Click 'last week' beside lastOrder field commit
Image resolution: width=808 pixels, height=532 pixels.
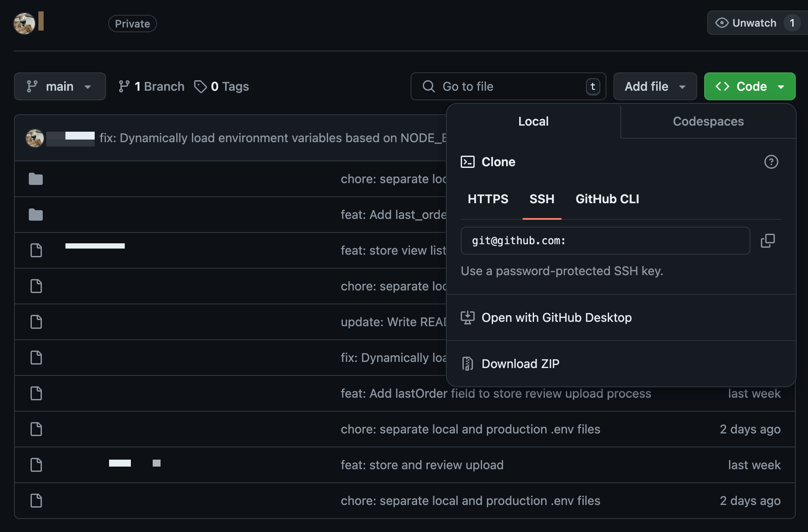pos(754,393)
